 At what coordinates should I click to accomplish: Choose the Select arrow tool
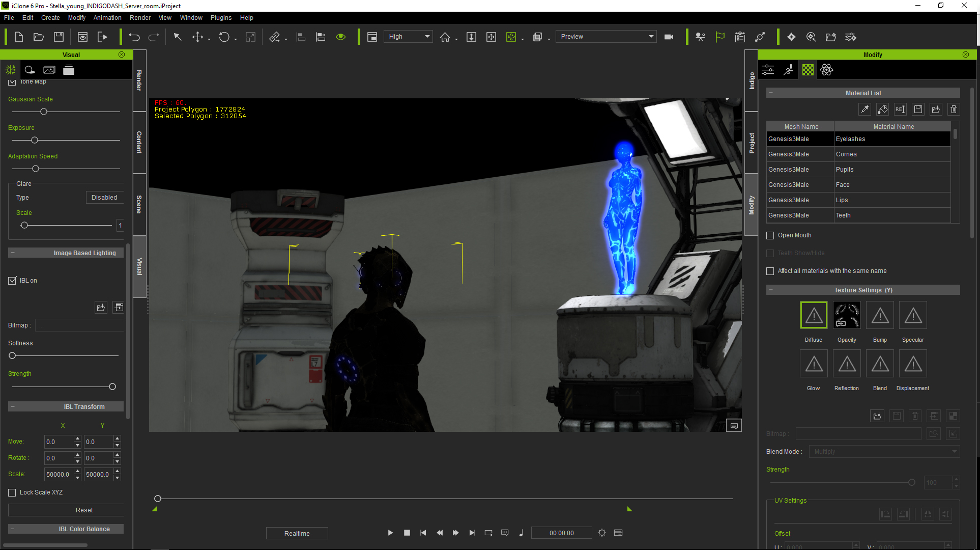point(178,37)
